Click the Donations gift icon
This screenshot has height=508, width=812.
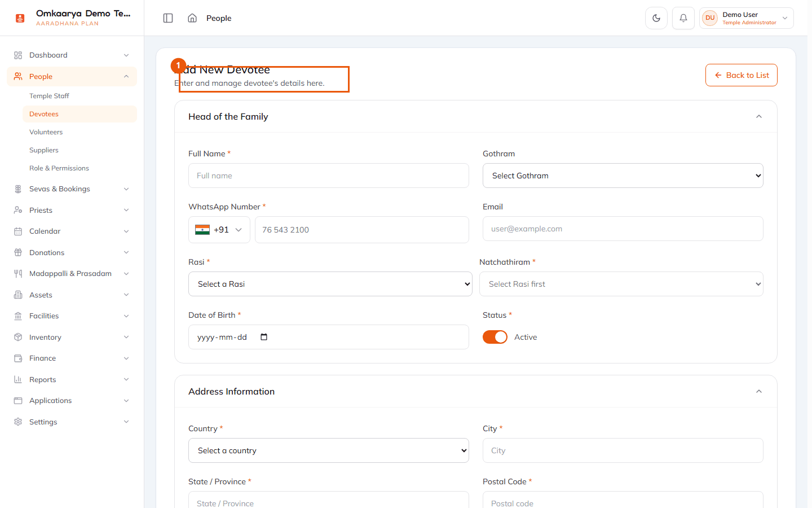18,252
